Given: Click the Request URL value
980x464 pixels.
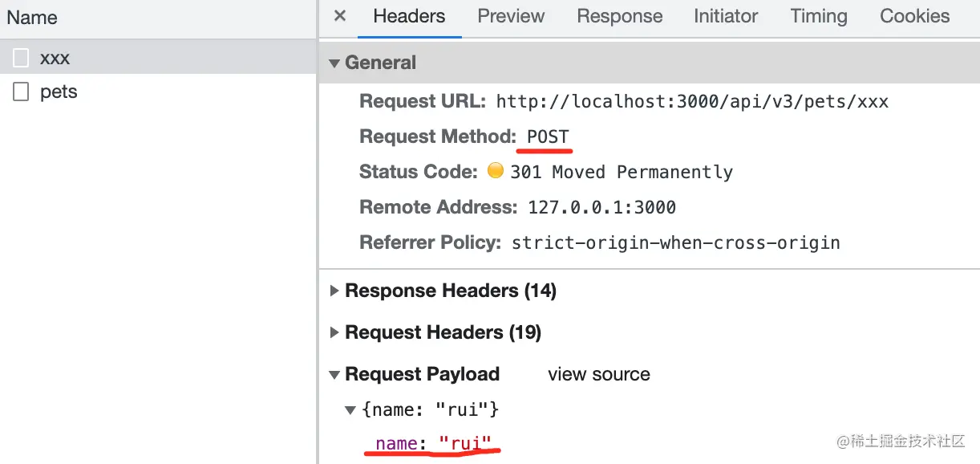Looking at the screenshot, I should 692,102.
